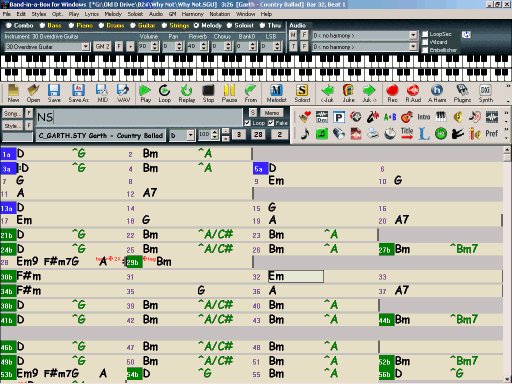
Task: Open the A.Harm audio harmonies icon
Action: tap(437, 93)
